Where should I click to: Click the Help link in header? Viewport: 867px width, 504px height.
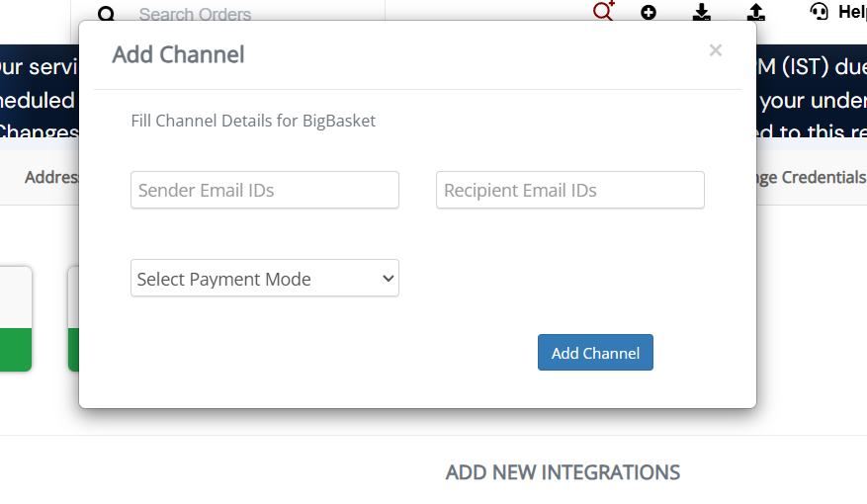pyautogui.click(x=851, y=12)
